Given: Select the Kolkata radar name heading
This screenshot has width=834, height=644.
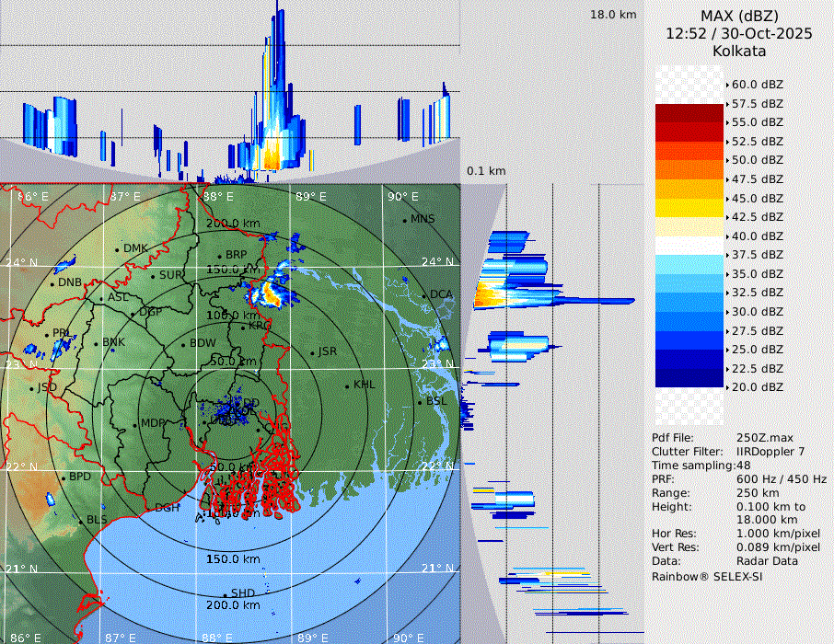Looking at the screenshot, I should tap(739, 51).
